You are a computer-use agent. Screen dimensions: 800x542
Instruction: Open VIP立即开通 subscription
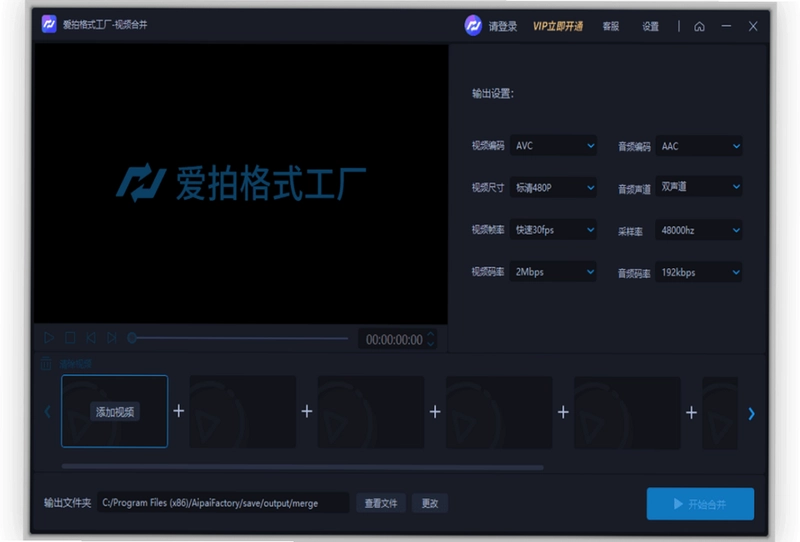click(558, 26)
